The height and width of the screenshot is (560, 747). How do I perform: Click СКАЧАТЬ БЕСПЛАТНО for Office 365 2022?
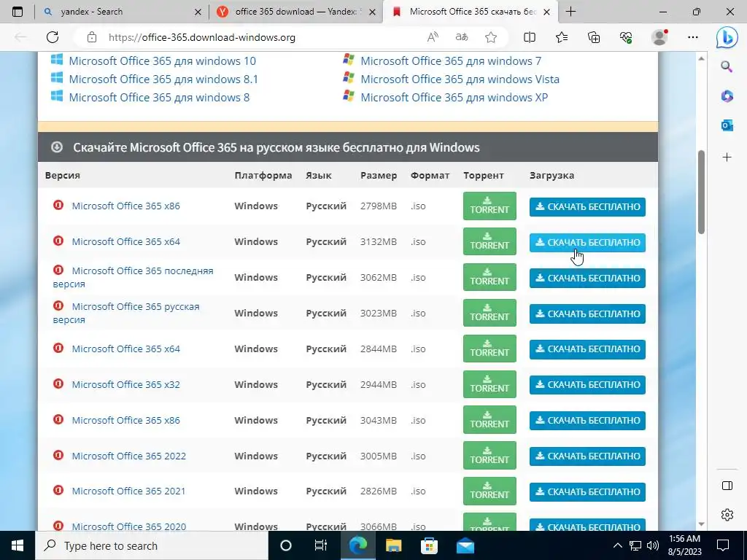pyautogui.click(x=587, y=456)
